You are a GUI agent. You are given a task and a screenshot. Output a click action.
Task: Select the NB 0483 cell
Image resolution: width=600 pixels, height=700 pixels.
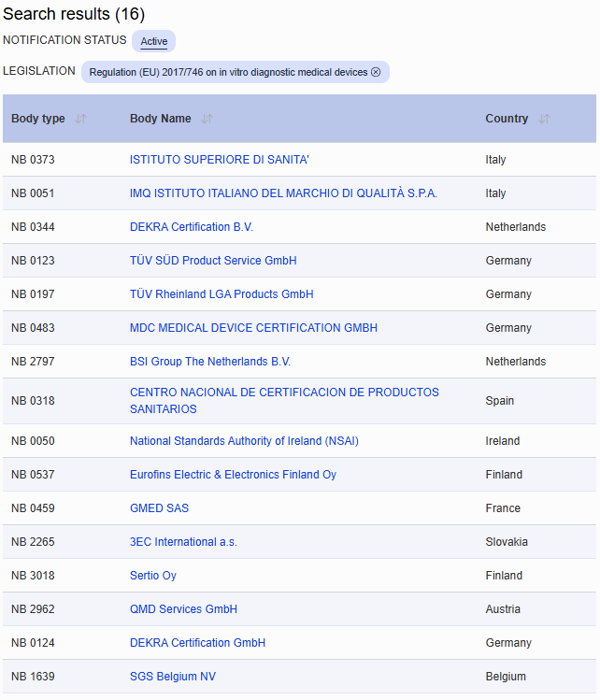33,328
